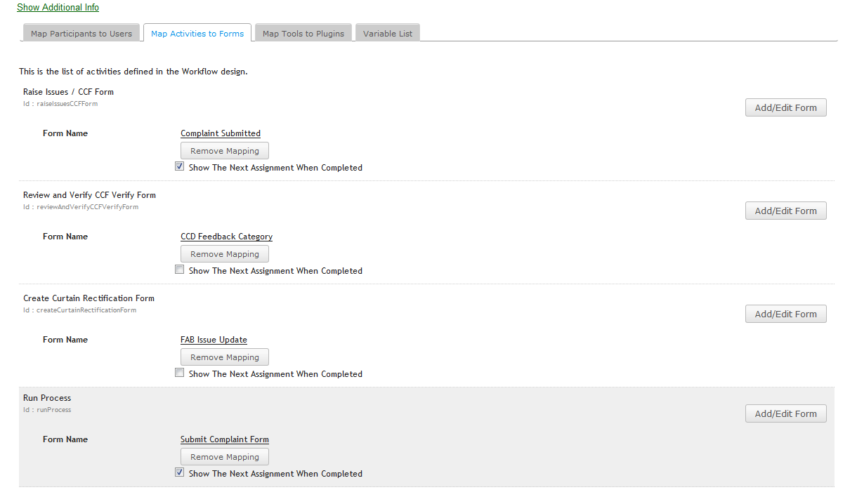Uncheck Show Next Assignment for Raise Issues
Image resolution: width=857 pixels, height=504 pixels.
(180, 167)
